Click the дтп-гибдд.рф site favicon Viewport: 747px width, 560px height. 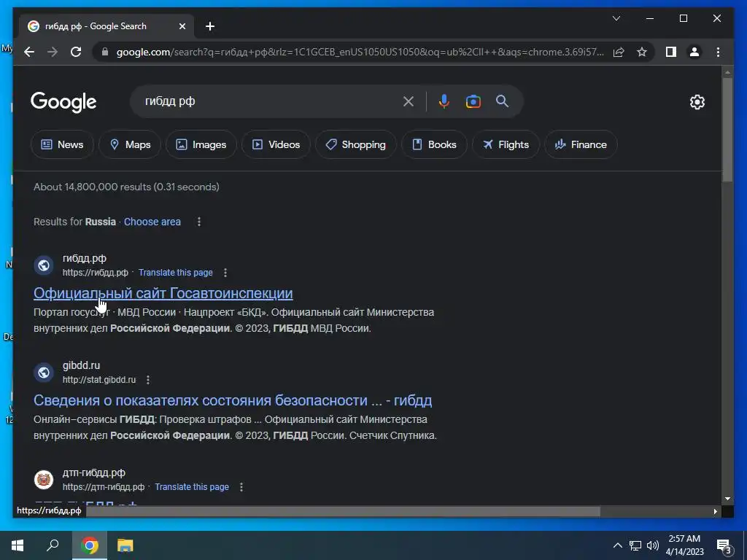click(44, 480)
